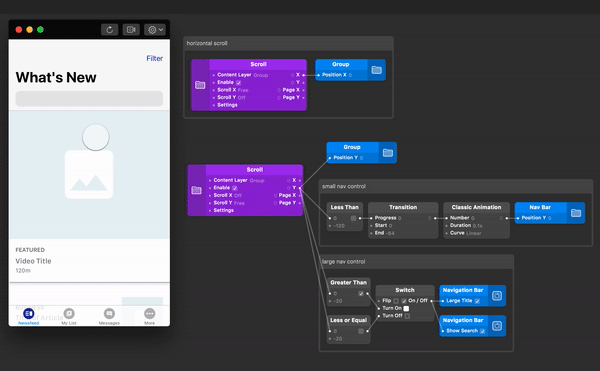Toggle Enable checkbox in lower Scroll patch
Screen dimensions: 600x371
(x=235, y=188)
